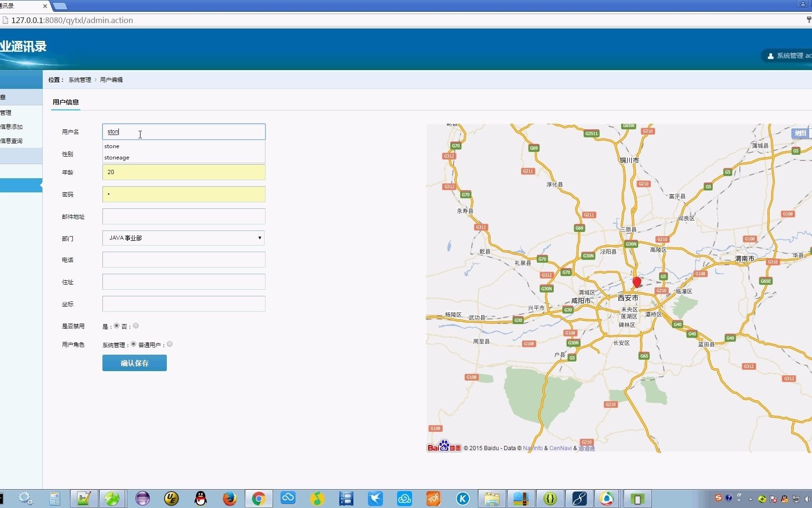This screenshot has height=508, width=812.
Task: Open the QQ penguin taskbar icon
Action: pyautogui.click(x=201, y=499)
